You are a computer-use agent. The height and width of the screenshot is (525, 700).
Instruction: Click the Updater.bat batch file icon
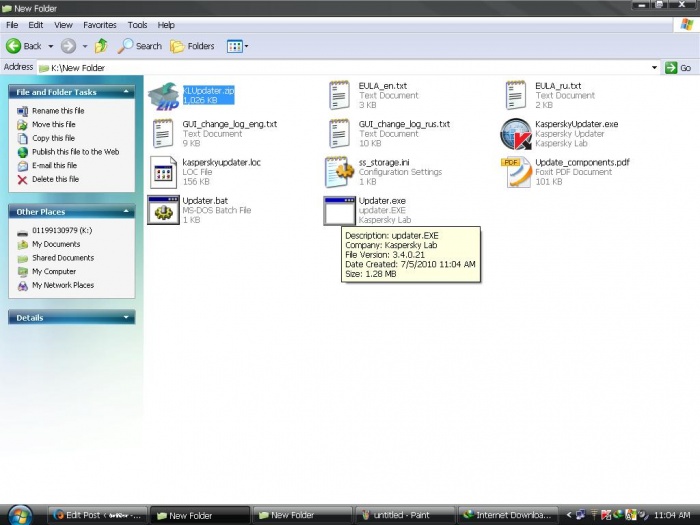[x=162, y=210]
